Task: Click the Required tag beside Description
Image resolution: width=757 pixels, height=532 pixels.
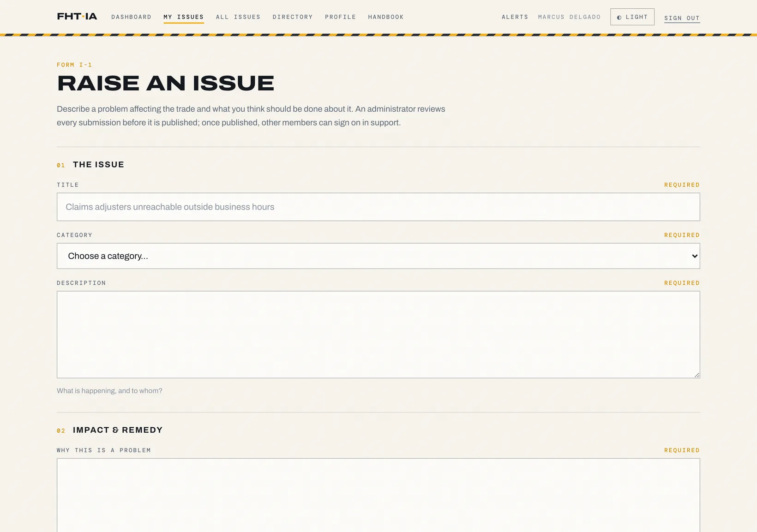Action: tap(682, 283)
